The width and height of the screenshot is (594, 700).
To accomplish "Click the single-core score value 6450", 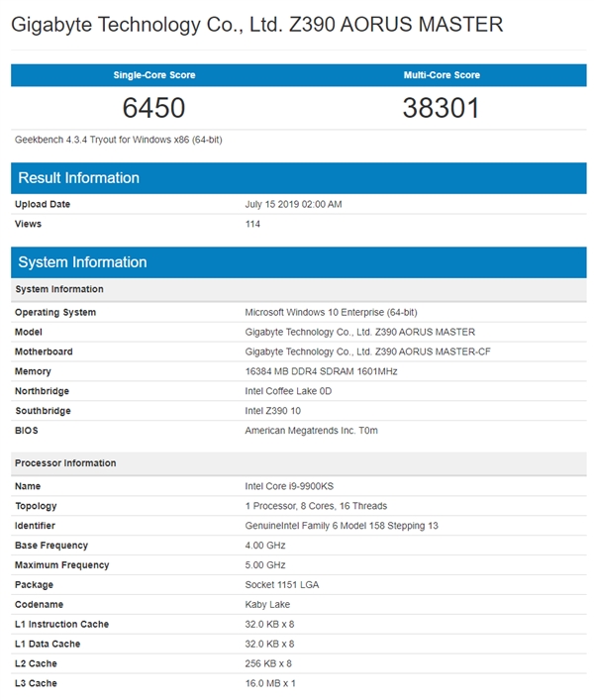I will point(154,108).
